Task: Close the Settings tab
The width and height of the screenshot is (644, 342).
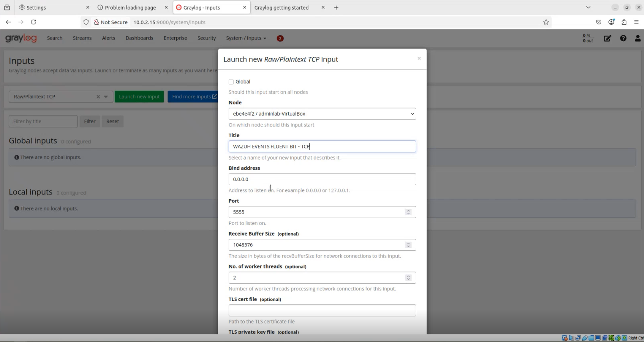Action: [88, 8]
